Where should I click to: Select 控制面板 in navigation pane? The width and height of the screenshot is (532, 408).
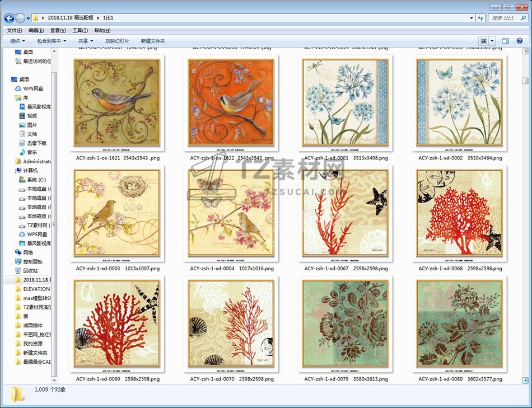(x=32, y=262)
